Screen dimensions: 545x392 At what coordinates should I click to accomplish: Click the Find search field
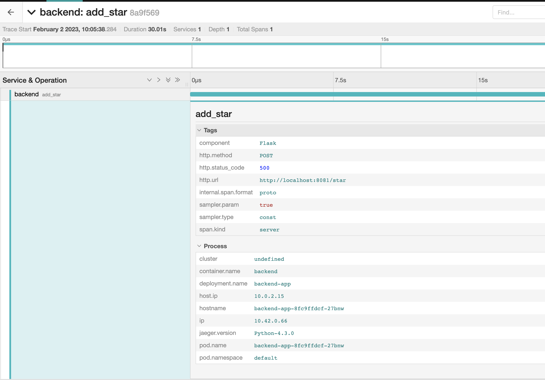[517, 12]
